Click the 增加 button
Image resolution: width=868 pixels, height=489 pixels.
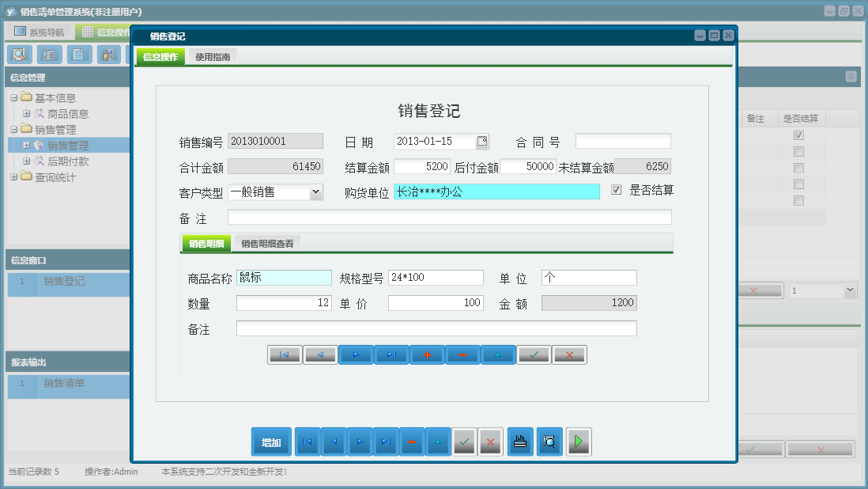coord(271,442)
